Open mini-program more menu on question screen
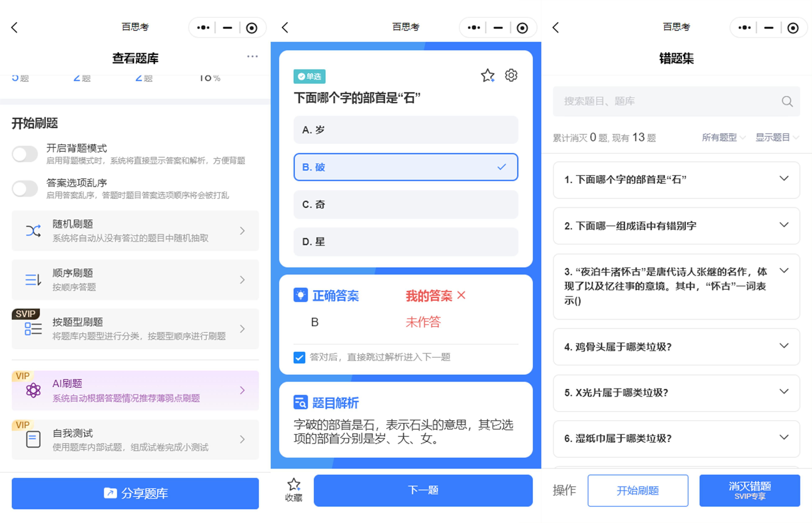The image size is (812, 523). (474, 27)
